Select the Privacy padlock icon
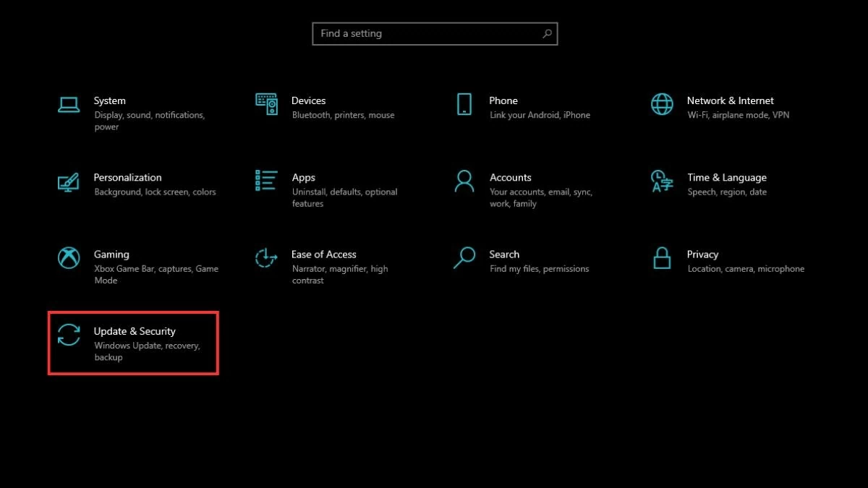The image size is (868, 488). pyautogui.click(x=662, y=258)
